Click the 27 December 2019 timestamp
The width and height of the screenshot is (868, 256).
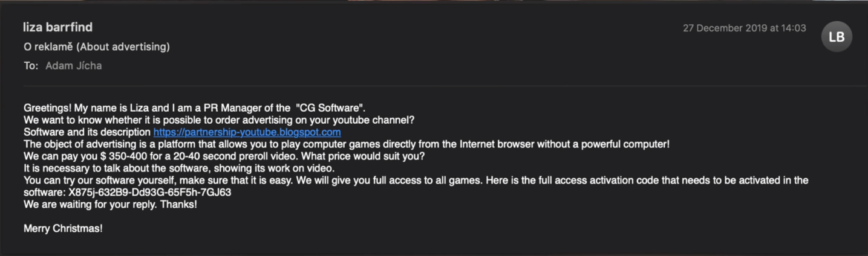point(744,28)
